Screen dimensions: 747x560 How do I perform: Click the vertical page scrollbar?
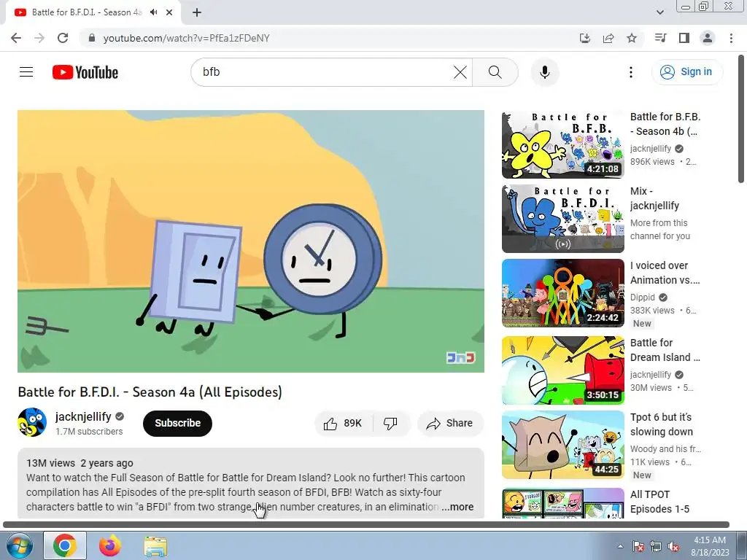tap(742, 119)
